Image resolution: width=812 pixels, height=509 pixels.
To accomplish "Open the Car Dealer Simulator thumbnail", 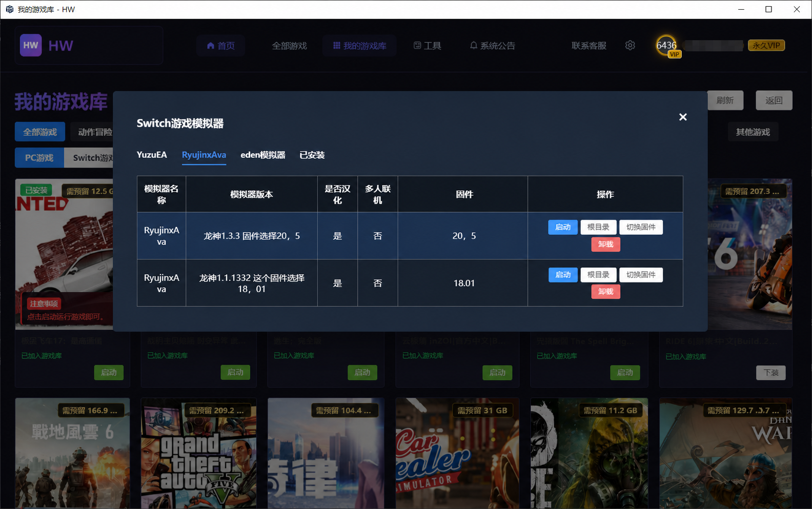I will coord(457,454).
